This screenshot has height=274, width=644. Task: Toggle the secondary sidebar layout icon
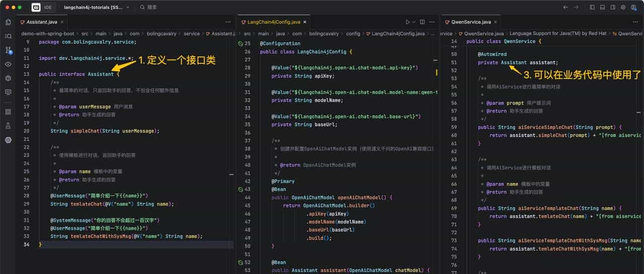[x=612, y=7]
